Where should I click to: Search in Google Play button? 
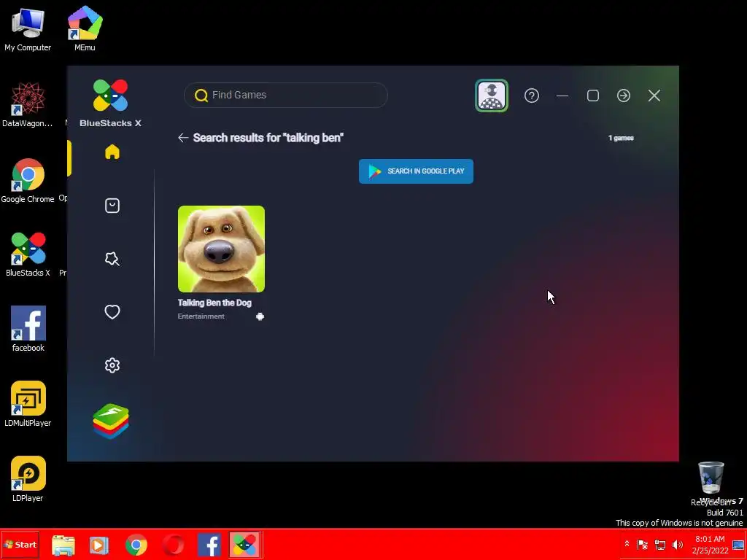(x=416, y=171)
